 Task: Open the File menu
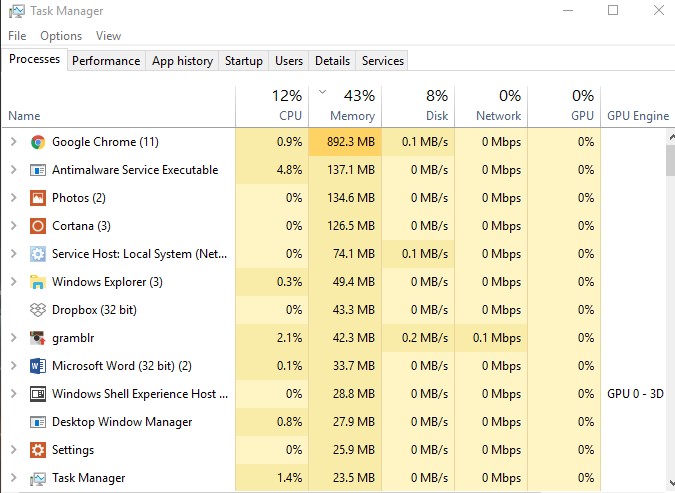click(x=17, y=36)
